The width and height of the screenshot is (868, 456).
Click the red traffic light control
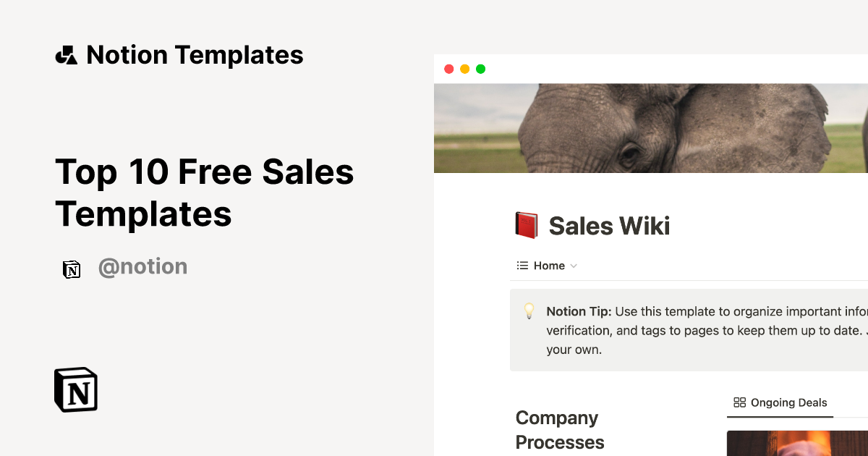click(x=449, y=68)
